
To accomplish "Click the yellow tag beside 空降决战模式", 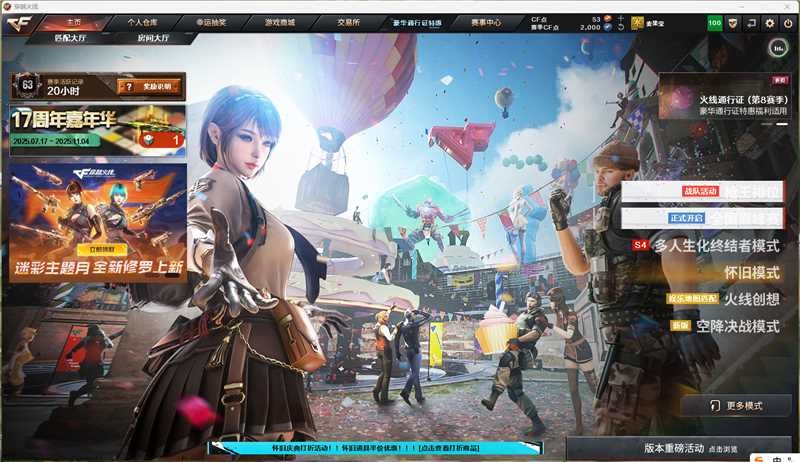I will pyautogui.click(x=680, y=325).
